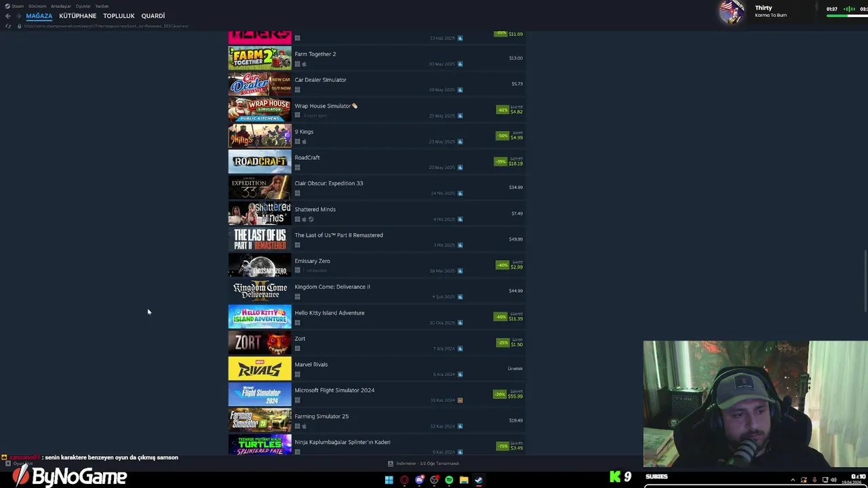The image size is (868, 488).
Task: Click the volume icon in the system tray
Action: pyautogui.click(x=835, y=480)
